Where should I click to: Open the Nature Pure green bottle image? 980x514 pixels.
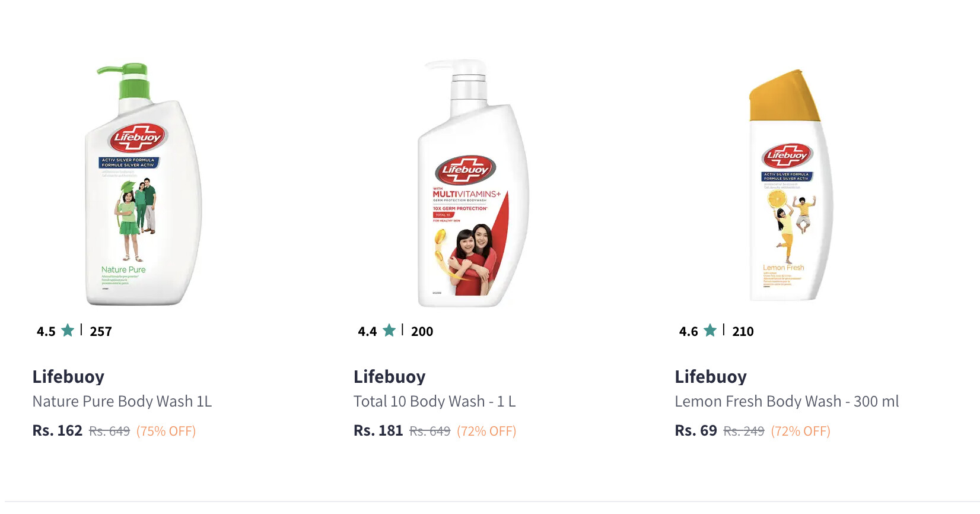[142, 184]
